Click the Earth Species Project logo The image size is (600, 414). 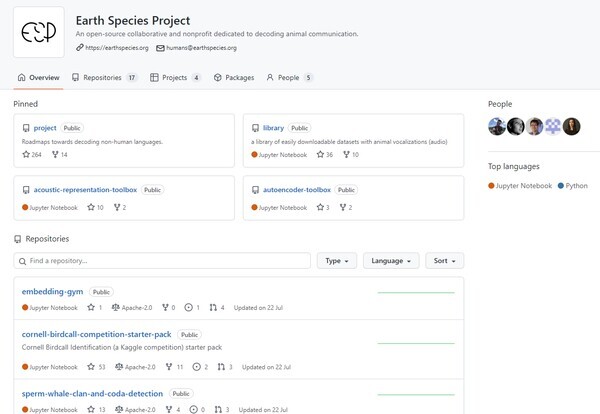pos(39,33)
